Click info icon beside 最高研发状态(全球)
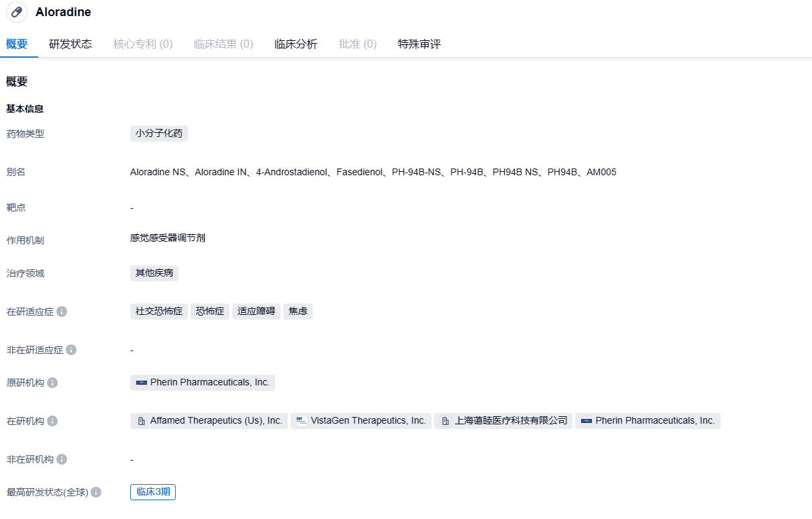Screen dimensions: 812x519 pos(96,492)
